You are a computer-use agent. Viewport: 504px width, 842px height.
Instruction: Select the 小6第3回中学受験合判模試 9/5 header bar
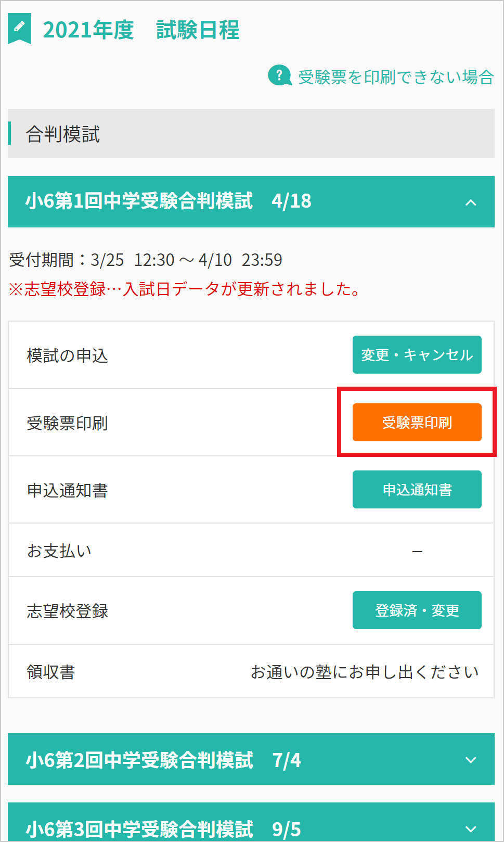(x=251, y=822)
